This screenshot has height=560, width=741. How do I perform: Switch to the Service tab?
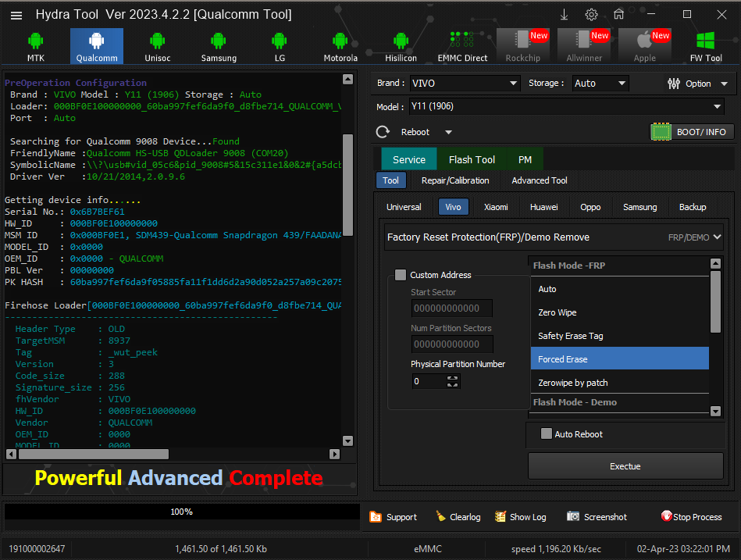(x=409, y=160)
